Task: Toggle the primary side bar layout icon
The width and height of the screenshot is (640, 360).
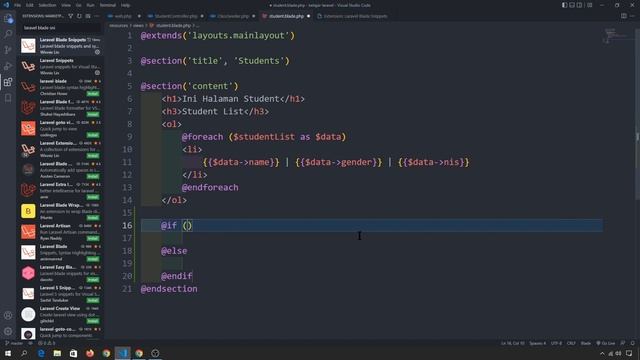Action: (564, 5)
